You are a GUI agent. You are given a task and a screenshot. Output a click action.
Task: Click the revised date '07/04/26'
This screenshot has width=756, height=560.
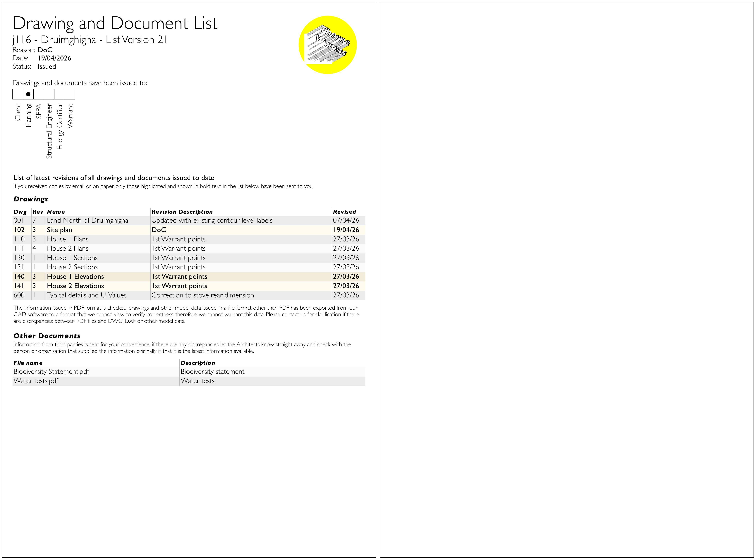click(x=346, y=220)
